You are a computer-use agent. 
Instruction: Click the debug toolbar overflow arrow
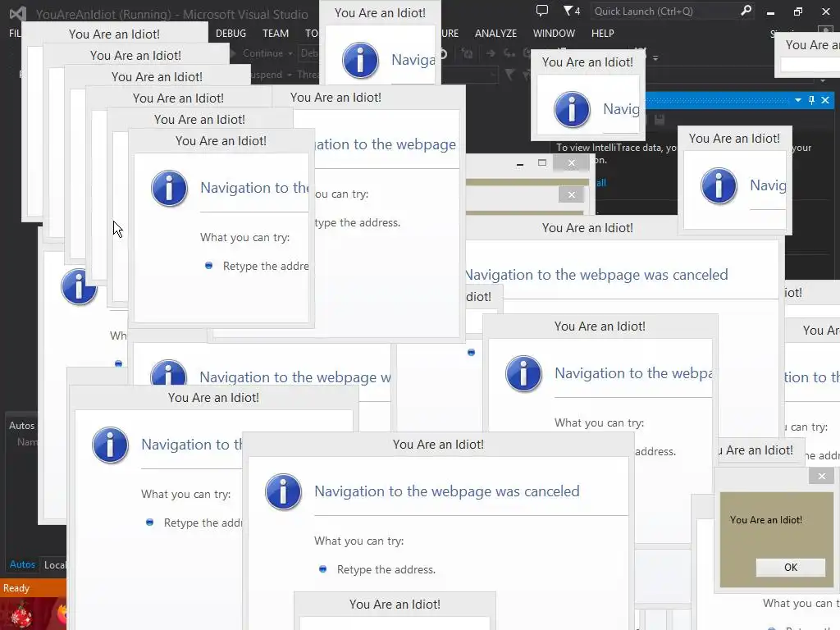coord(655,57)
